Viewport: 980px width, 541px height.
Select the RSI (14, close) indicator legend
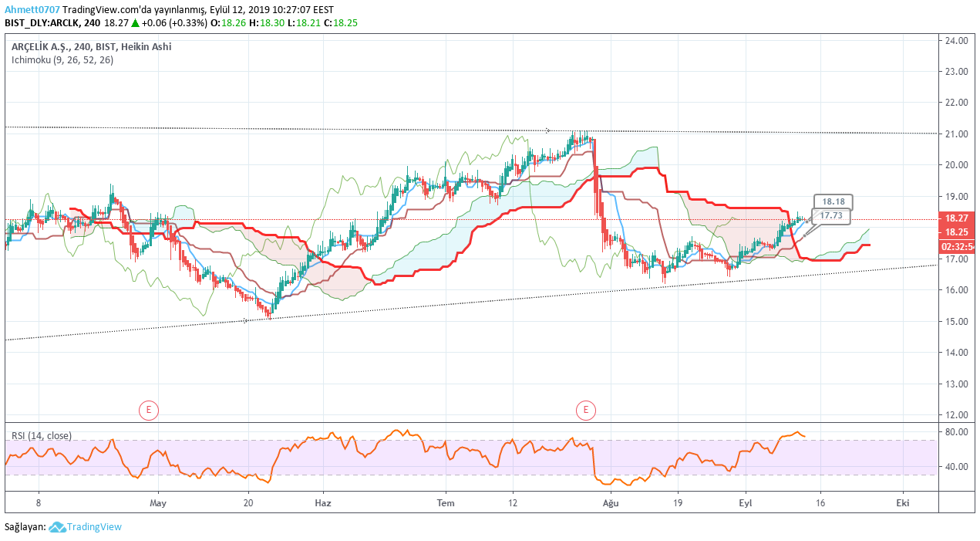[x=42, y=435]
